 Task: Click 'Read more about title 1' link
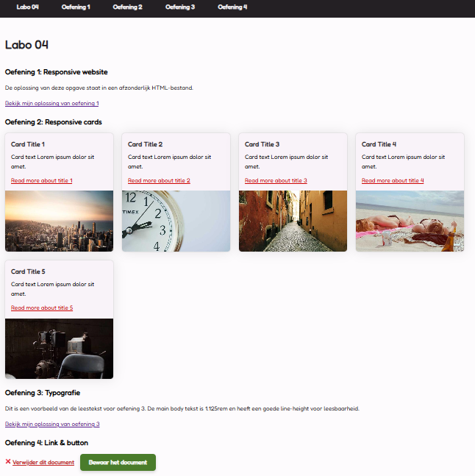[x=42, y=181]
